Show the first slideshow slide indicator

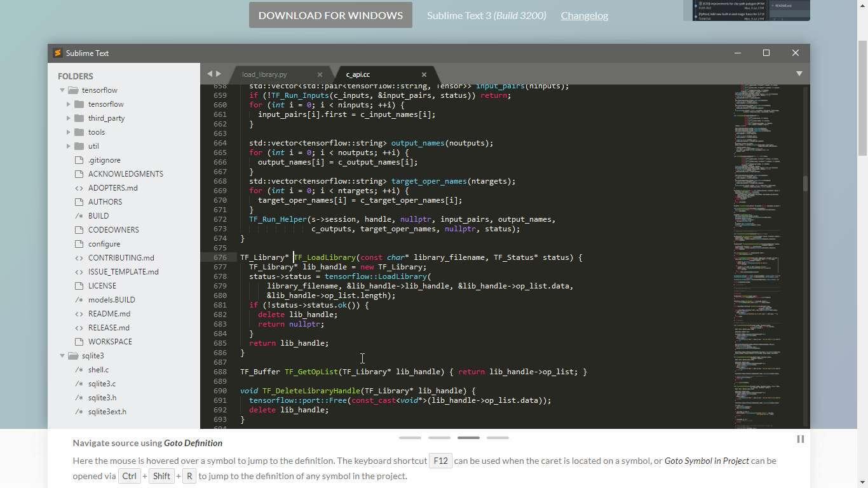pyautogui.click(x=410, y=438)
